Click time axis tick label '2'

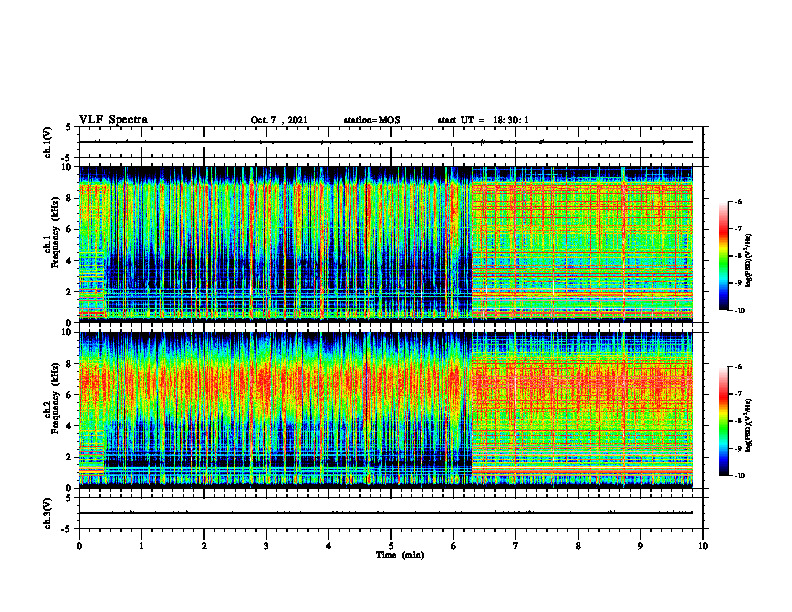[x=204, y=546]
